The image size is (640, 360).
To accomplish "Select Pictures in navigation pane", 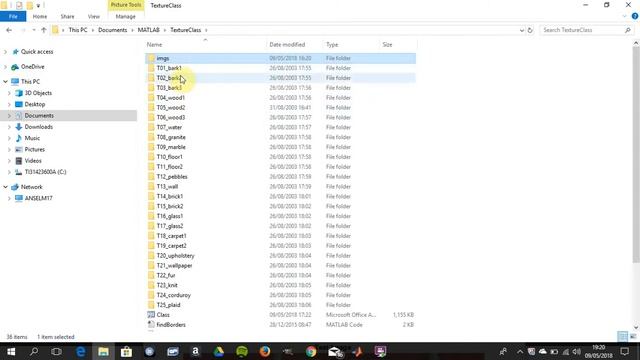I will [34, 149].
